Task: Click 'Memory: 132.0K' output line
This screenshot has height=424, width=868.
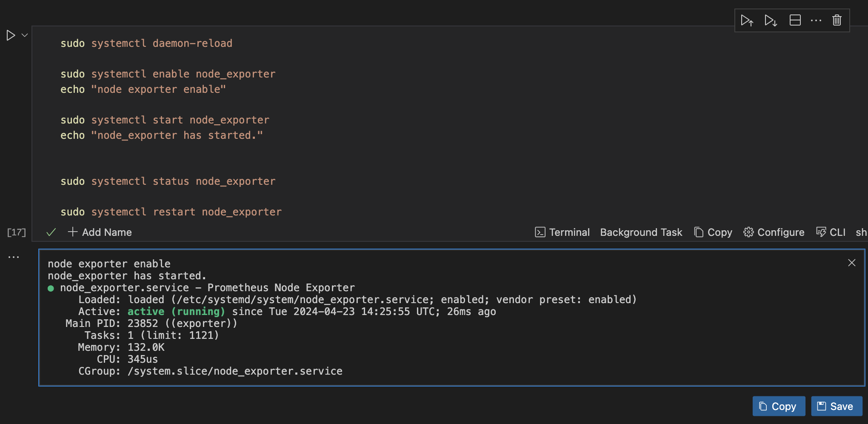Action: point(121,347)
